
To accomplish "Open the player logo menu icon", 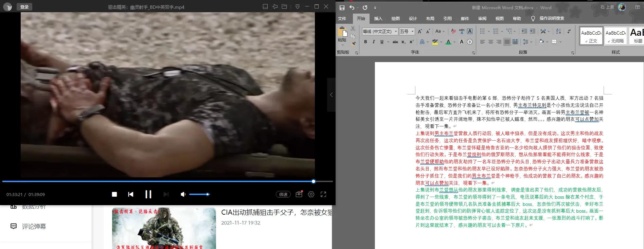I will [x=7, y=7].
